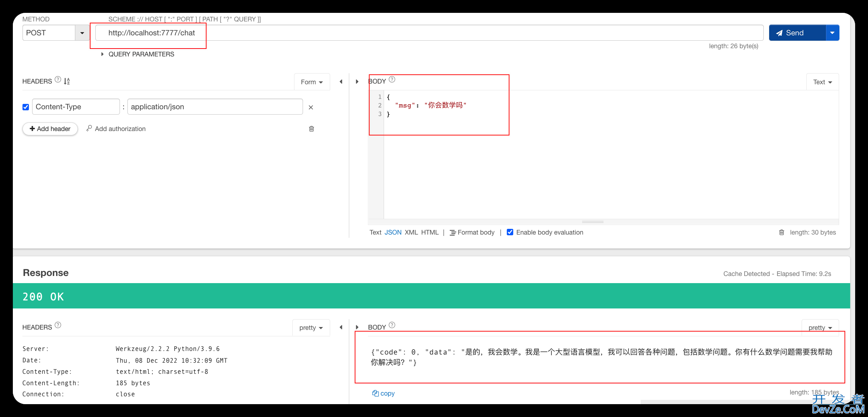Viewport: 868px width, 417px height.
Task: Collapse response headers with left arrow
Action: tap(341, 327)
